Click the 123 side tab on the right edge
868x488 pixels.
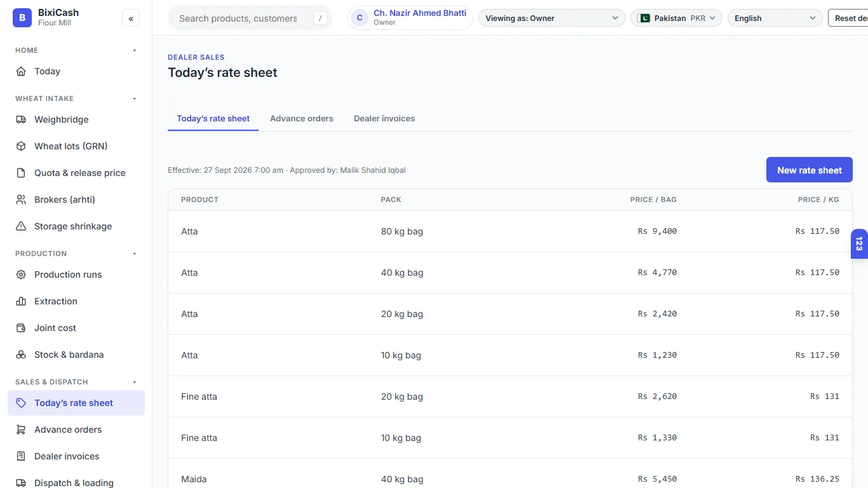(x=859, y=243)
